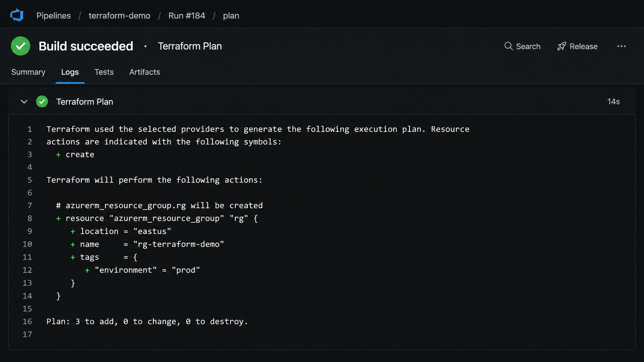Click the green Build succeeded check icon

pos(20,46)
